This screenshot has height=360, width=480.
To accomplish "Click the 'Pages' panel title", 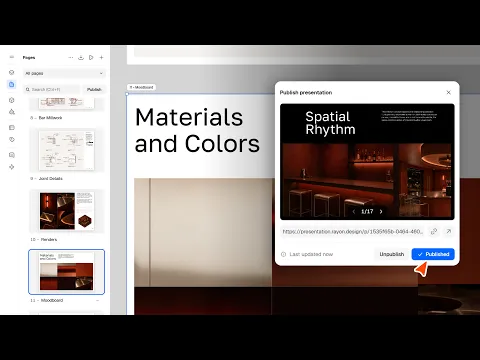I will pyautogui.click(x=29, y=58).
